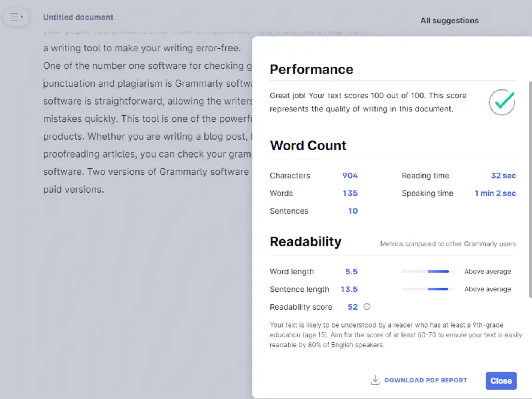Click the Words count value 135
Image resolution: width=532 pixels, height=399 pixels.
(350, 193)
